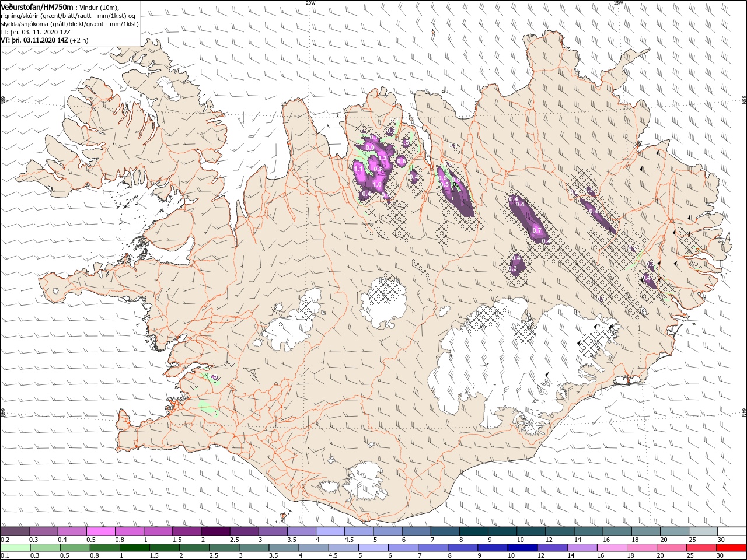Click the 'slydda/snjókoma (grátt/bleikt/grænt' description line
Screen dimensions: 747x560
[69, 24]
